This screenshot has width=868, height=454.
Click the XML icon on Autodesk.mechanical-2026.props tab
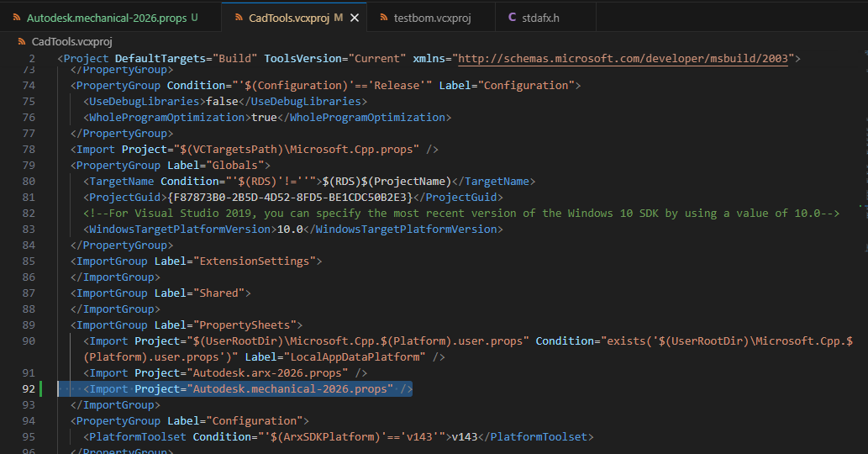[x=14, y=17]
